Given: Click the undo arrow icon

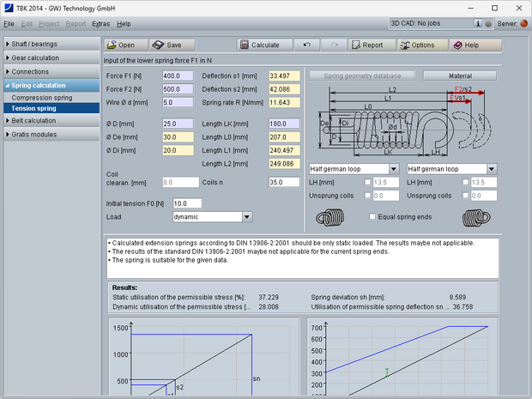Looking at the screenshot, I should [x=307, y=45].
